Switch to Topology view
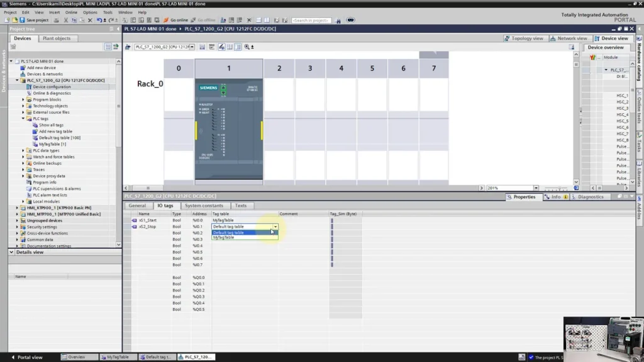The image size is (644, 362). pyautogui.click(x=524, y=38)
